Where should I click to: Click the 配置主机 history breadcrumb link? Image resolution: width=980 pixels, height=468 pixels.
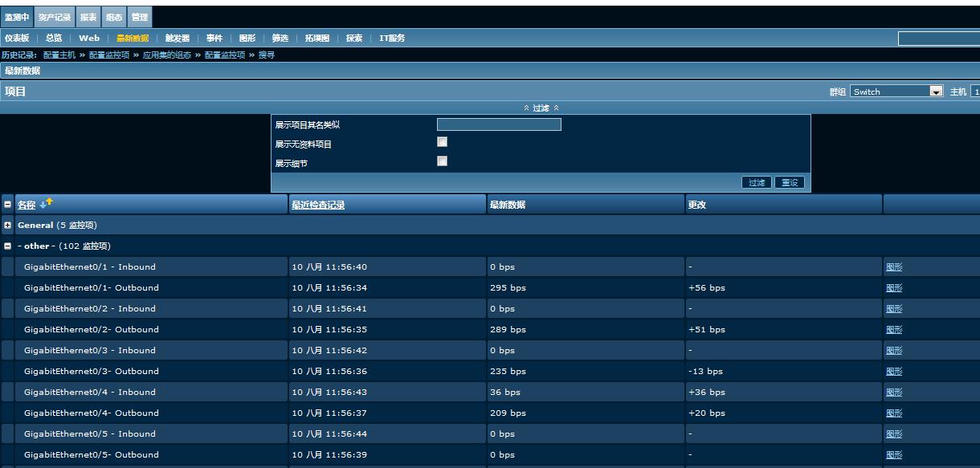click(59, 55)
